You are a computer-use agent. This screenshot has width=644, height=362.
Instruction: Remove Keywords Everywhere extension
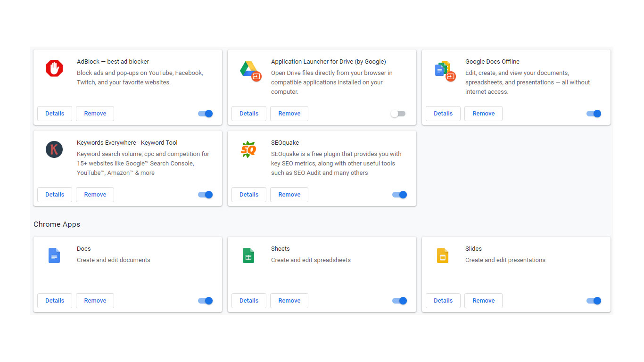coord(95,195)
